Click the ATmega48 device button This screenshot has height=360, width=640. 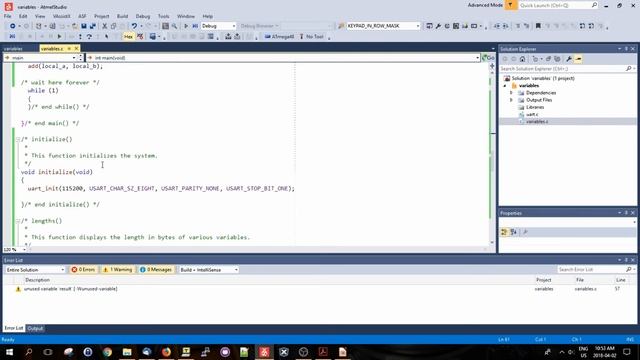pos(280,37)
